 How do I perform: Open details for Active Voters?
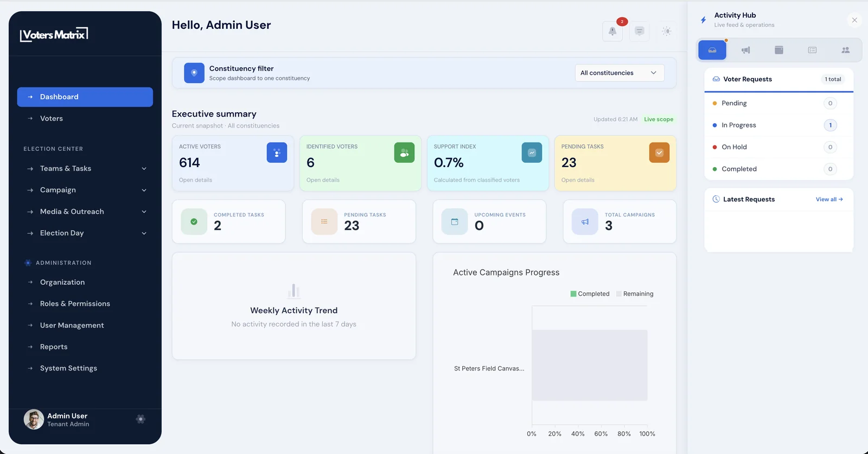click(195, 180)
